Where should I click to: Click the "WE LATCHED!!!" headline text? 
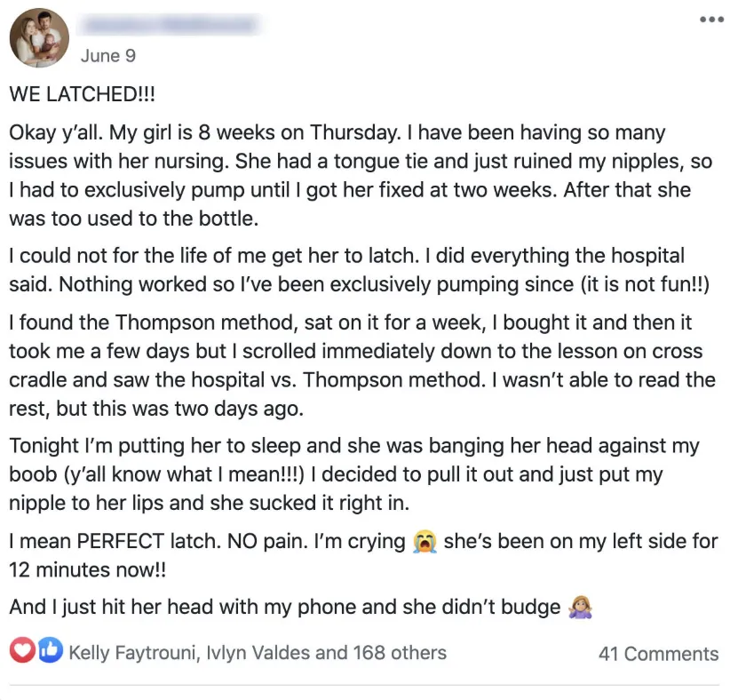[82, 94]
